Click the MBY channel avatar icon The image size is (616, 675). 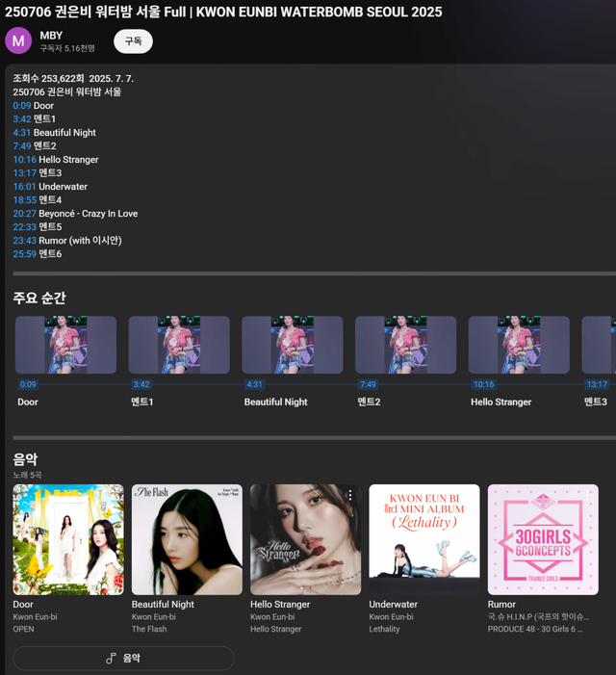(x=18, y=40)
